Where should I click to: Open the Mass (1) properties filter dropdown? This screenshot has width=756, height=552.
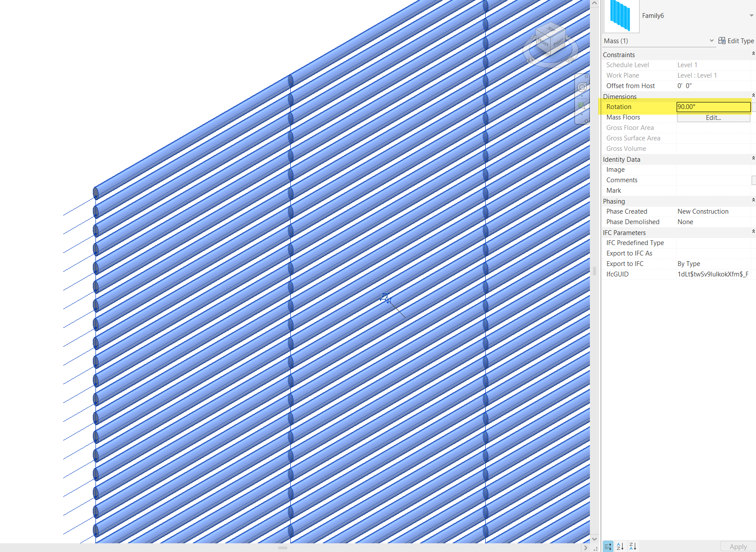(x=712, y=41)
